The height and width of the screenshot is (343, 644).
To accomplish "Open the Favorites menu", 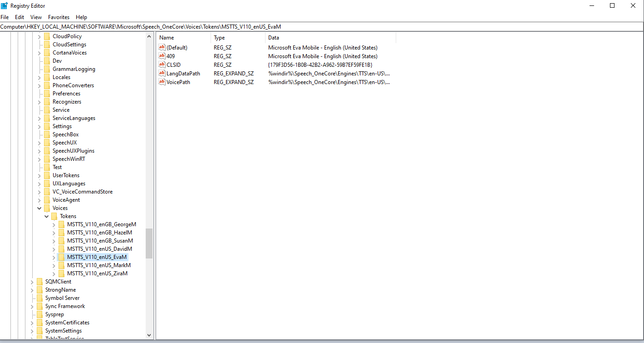I will 59,17.
